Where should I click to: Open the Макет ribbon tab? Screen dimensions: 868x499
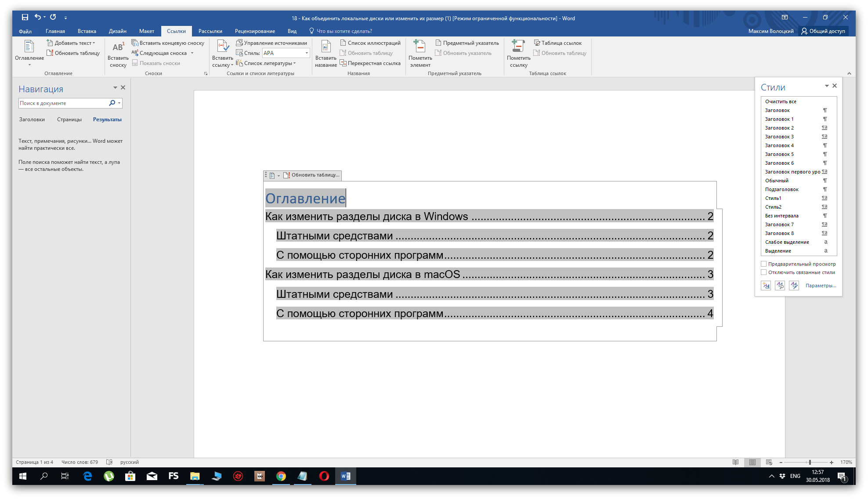pyautogui.click(x=146, y=31)
